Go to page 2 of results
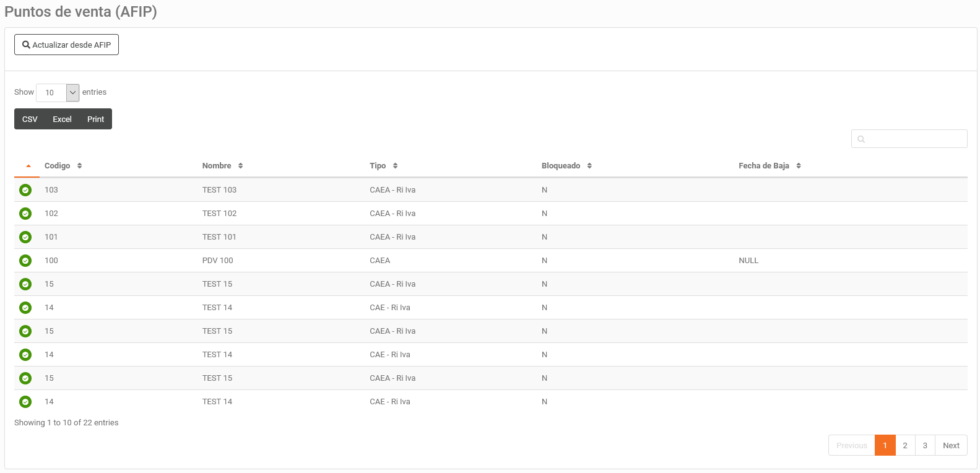 pos(905,446)
